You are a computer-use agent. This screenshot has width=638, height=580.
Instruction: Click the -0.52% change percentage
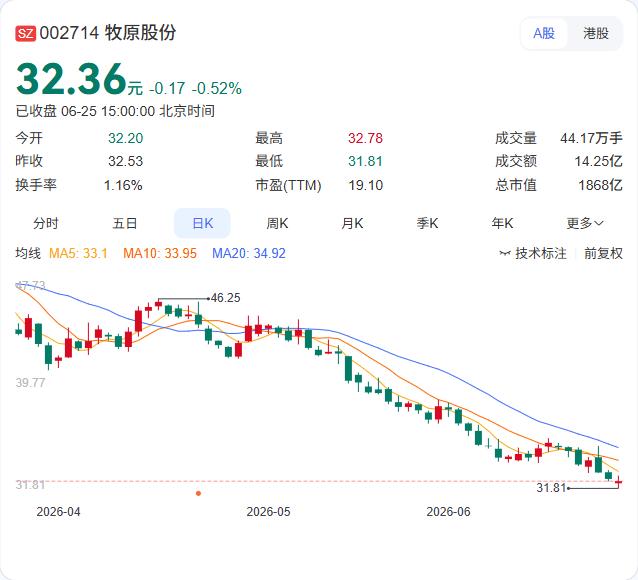point(216,88)
